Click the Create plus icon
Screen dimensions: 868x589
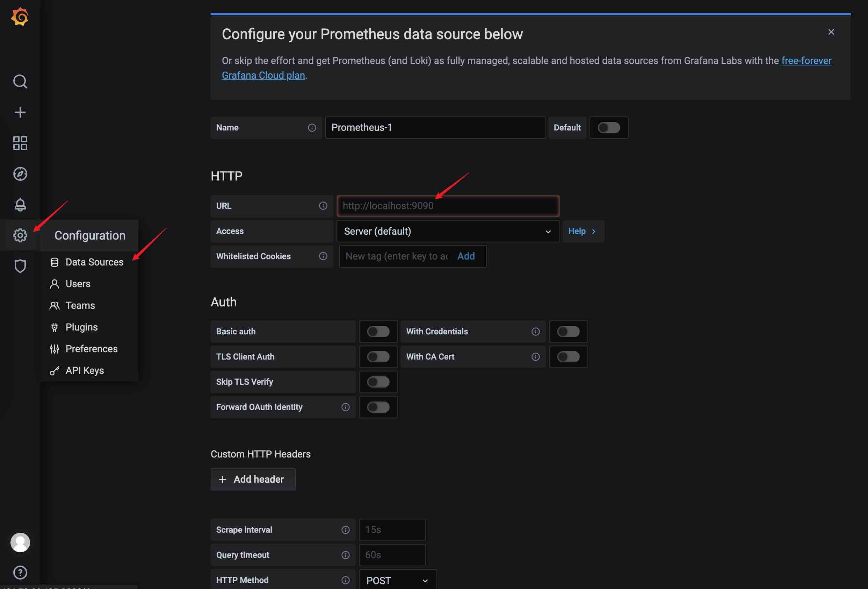(x=20, y=112)
